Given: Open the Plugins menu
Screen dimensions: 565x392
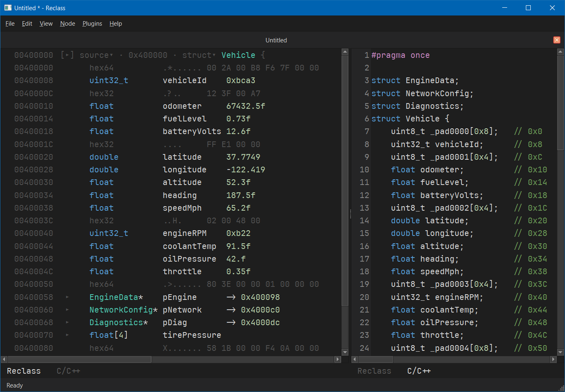Looking at the screenshot, I should click(x=92, y=24).
